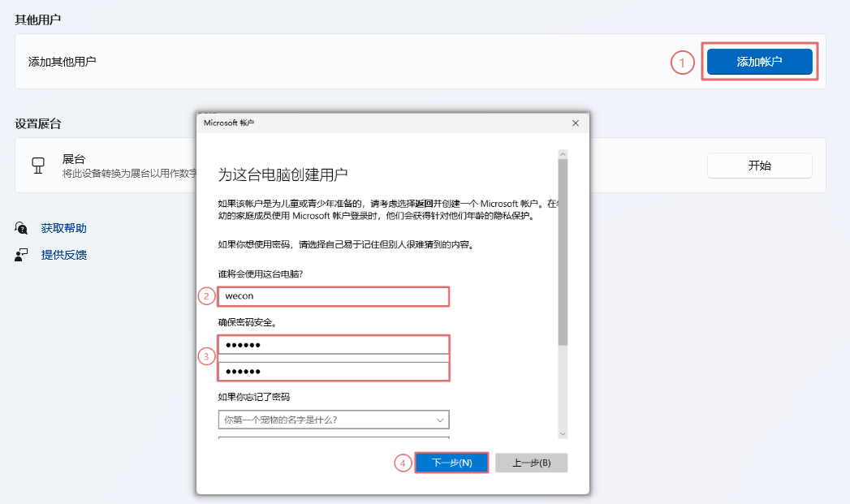Click the 添加帐户 button

[759, 62]
